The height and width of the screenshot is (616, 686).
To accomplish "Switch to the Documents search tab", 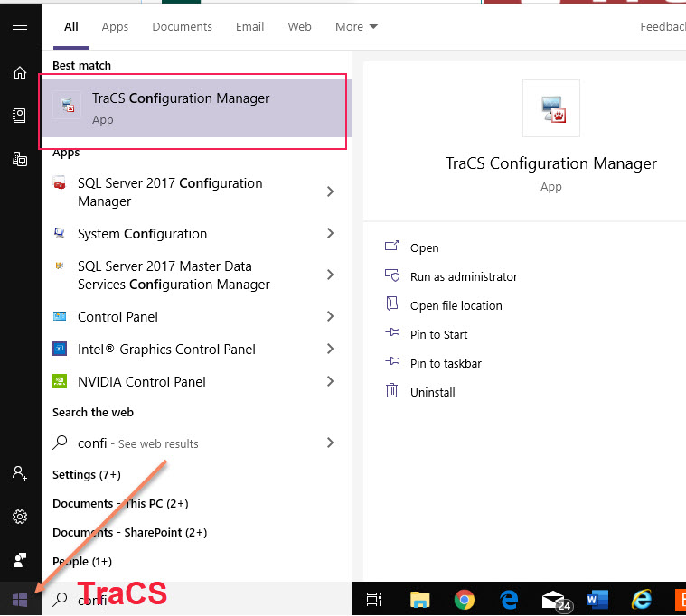I will 182,27.
